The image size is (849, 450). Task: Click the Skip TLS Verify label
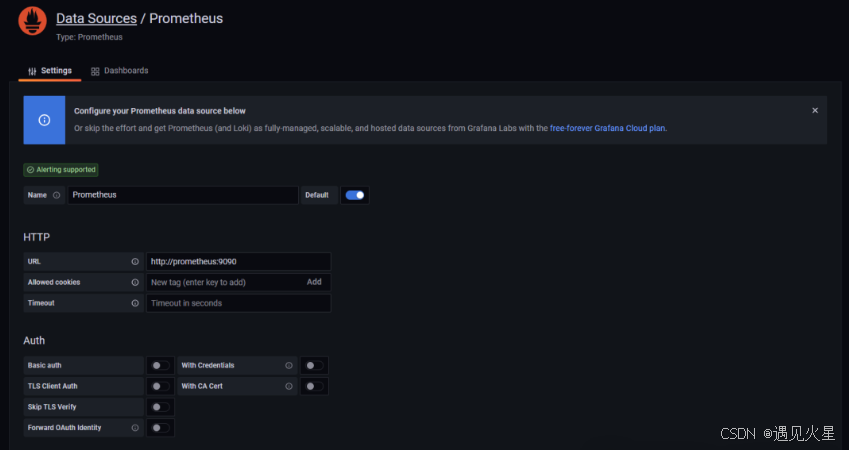coord(52,407)
